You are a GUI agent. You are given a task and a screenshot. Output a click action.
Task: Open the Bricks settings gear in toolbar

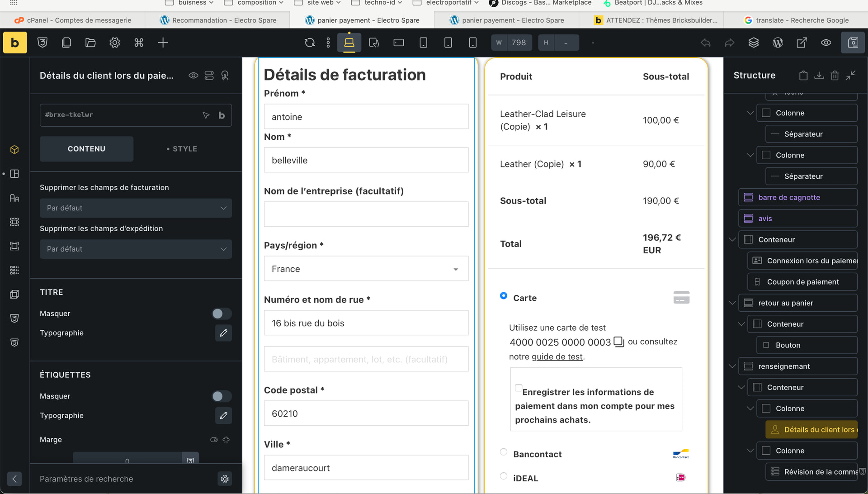pos(114,43)
